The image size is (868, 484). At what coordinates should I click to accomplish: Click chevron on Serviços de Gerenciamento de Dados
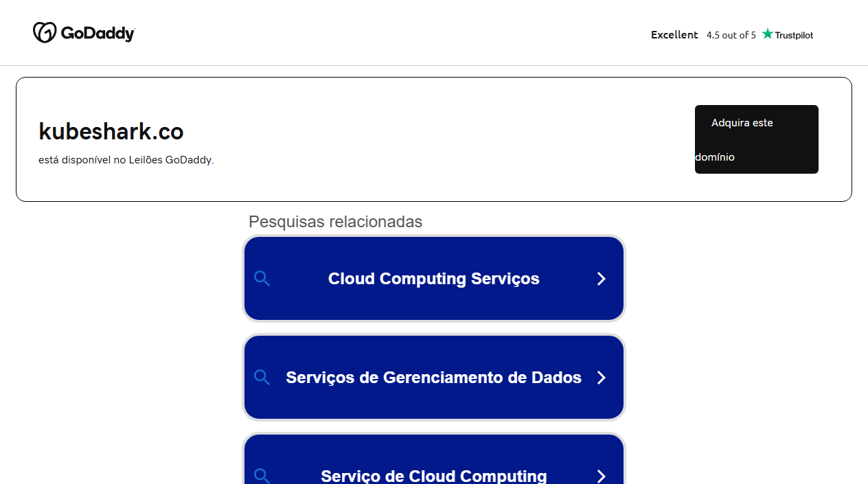[601, 378]
